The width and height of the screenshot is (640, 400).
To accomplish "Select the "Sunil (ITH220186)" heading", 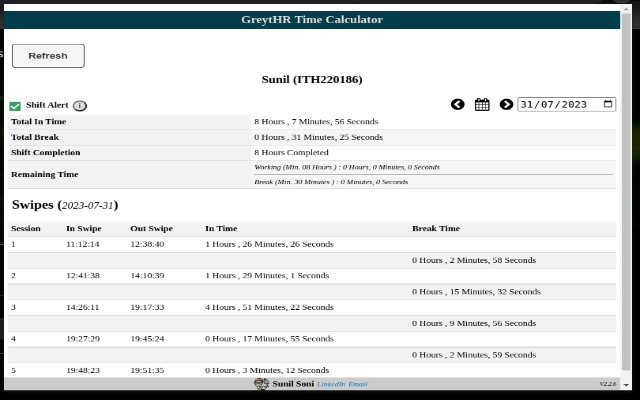I will (312, 79).
